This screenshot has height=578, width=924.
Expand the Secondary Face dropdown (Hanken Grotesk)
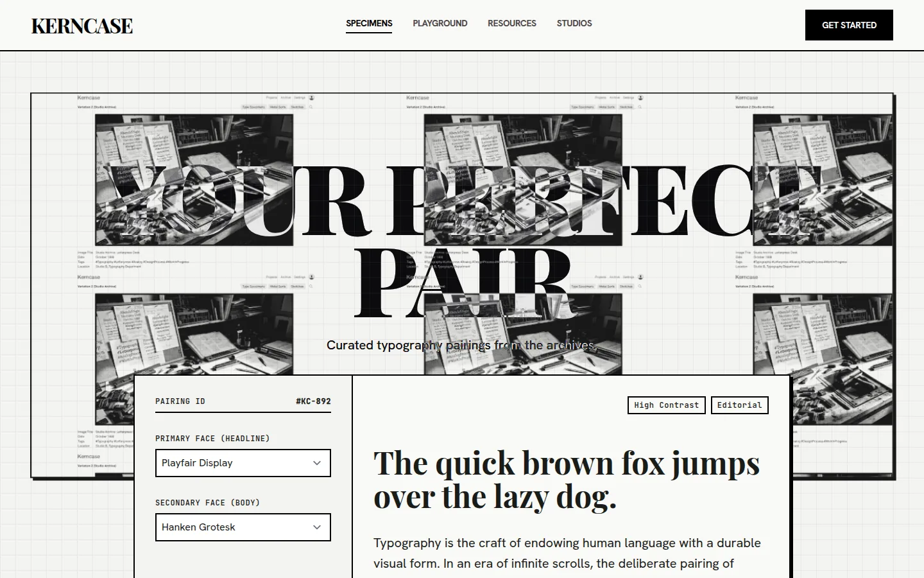pos(243,527)
